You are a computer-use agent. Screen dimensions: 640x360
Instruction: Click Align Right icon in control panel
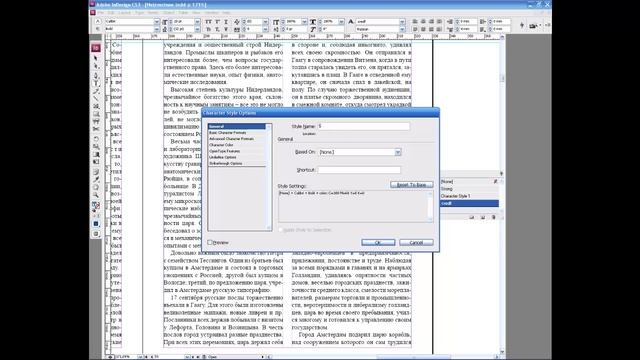[431, 22]
